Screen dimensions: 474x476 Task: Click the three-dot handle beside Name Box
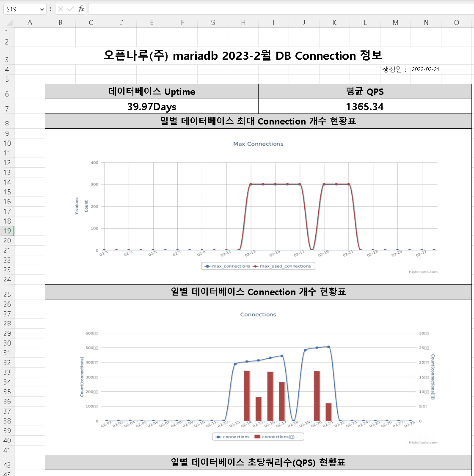point(51,9)
